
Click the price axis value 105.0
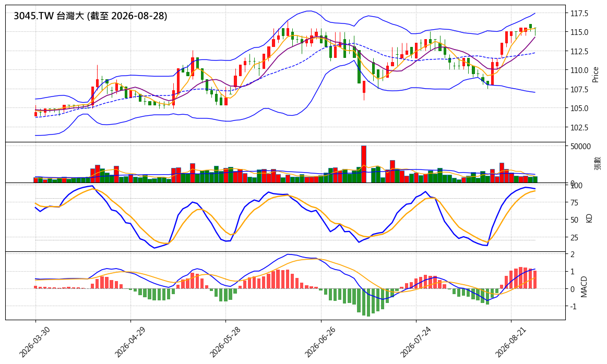tap(579, 108)
